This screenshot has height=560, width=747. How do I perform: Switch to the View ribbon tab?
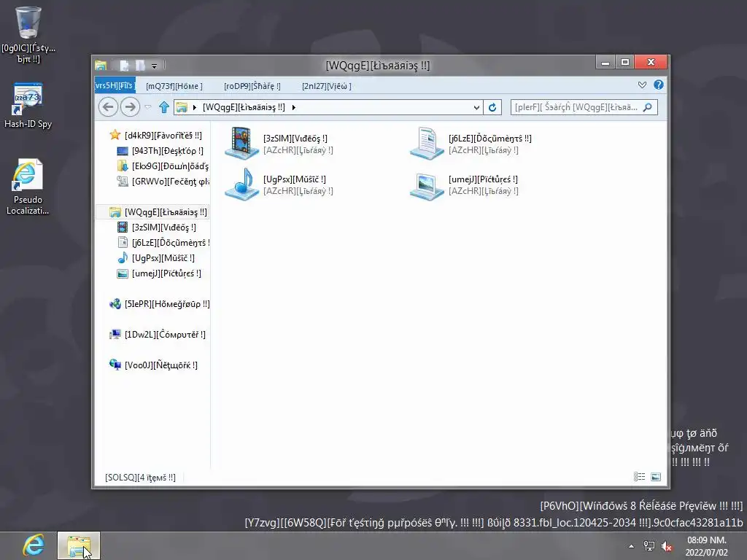[326, 86]
